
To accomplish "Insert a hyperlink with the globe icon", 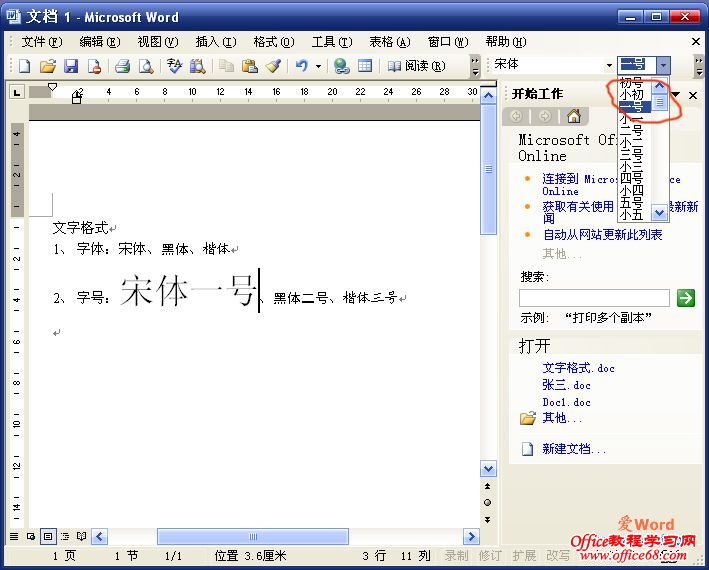I will coord(341,66).
